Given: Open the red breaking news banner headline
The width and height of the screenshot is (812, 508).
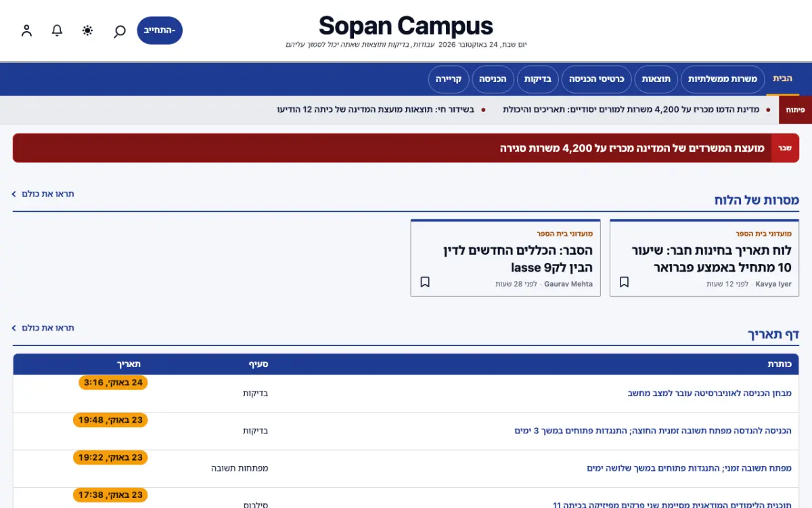Looking at the screenshot, I should coord(632,148).
